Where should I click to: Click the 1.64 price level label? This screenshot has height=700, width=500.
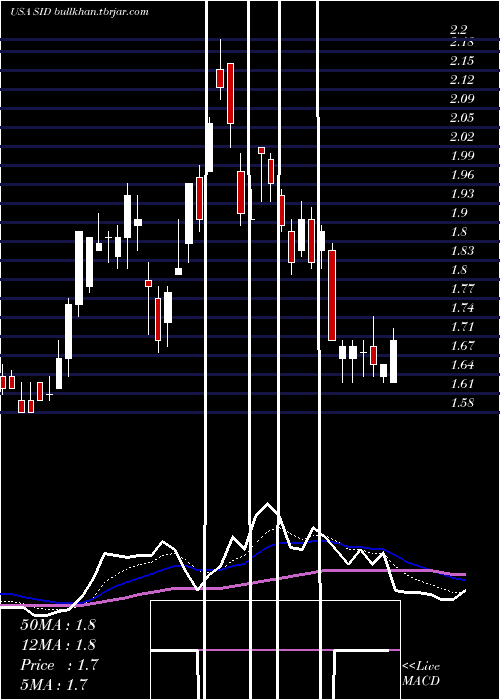click(x=462, y=365)
